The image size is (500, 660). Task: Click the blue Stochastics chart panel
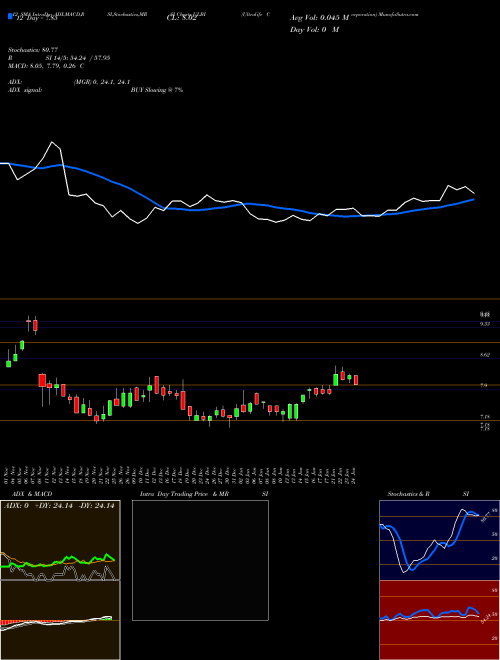click(439, 540)
